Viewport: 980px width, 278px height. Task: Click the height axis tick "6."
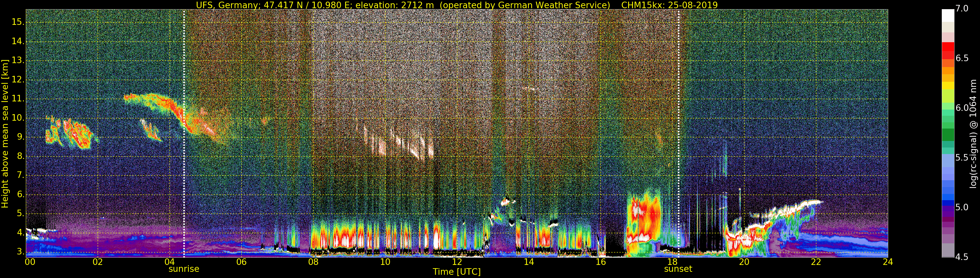click(20, 195)
